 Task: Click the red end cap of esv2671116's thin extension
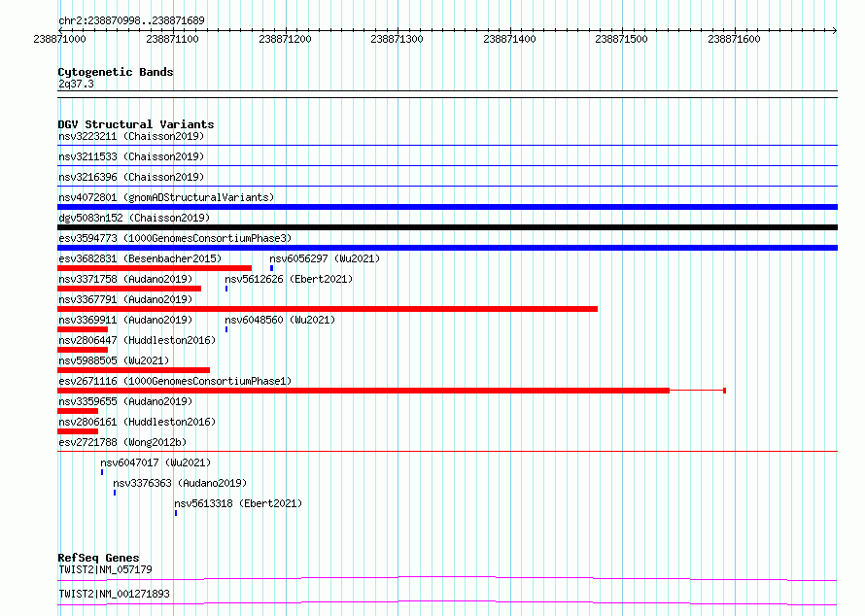tap(724, 391)
